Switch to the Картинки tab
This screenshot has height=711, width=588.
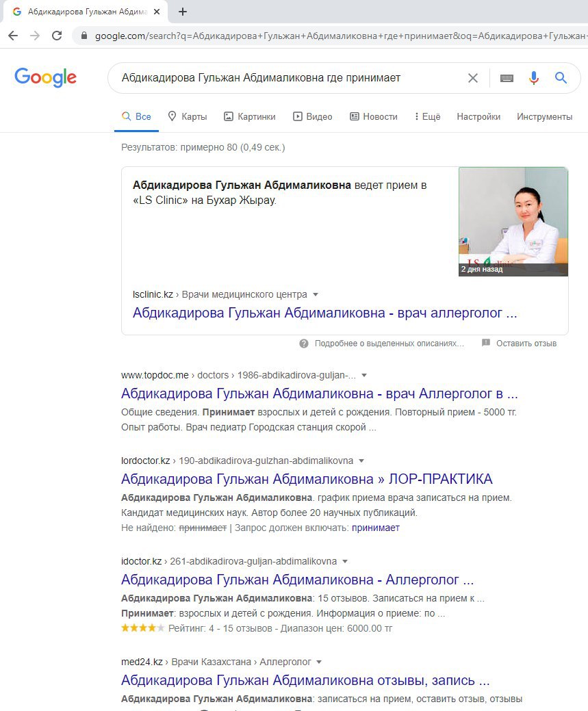[x=250, y=116]
